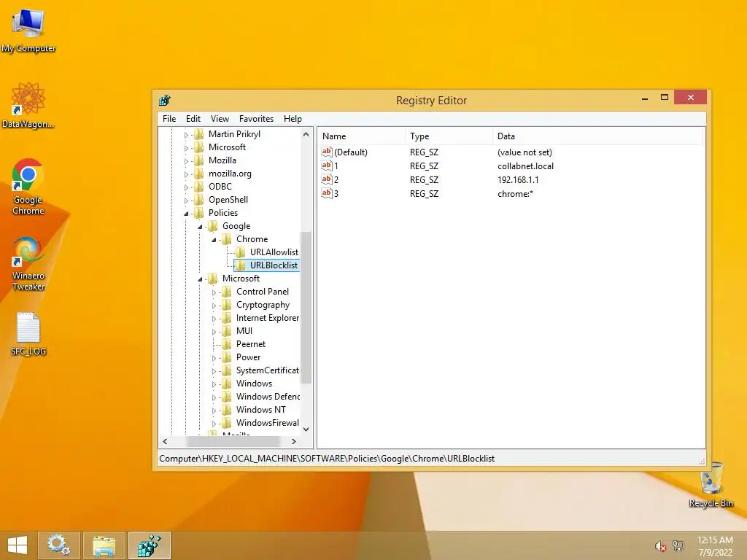
Task: Expand the Mozilla key
Action: point(186,161)
